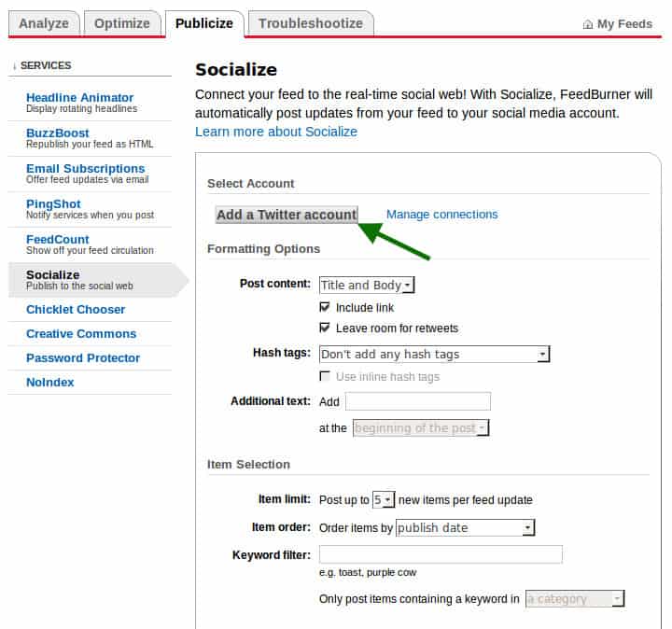672x629 pixels.
Task: Go to My Feeds
Action: pos(624,24)
